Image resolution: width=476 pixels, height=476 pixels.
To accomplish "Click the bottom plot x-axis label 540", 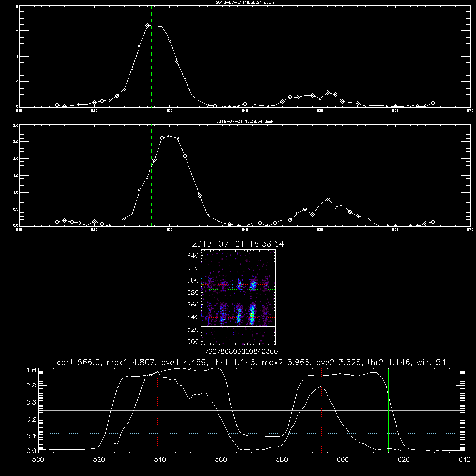I will click(x=160, y=460).
